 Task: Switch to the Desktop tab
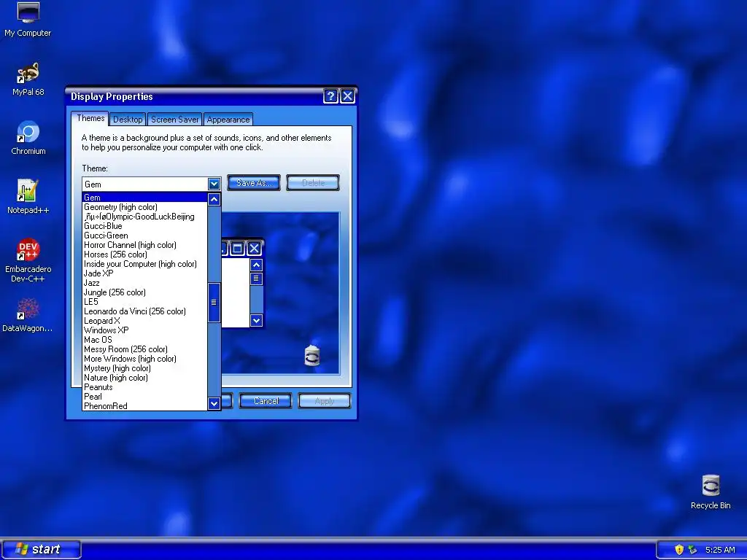pyautogui.click(x=128, y=120)
